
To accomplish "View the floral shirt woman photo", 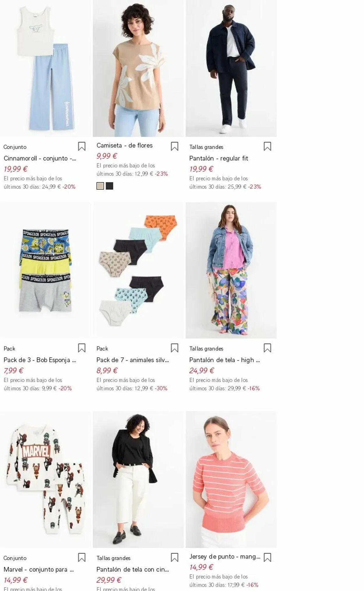I will pyautogui.click(x=138, y=68).
